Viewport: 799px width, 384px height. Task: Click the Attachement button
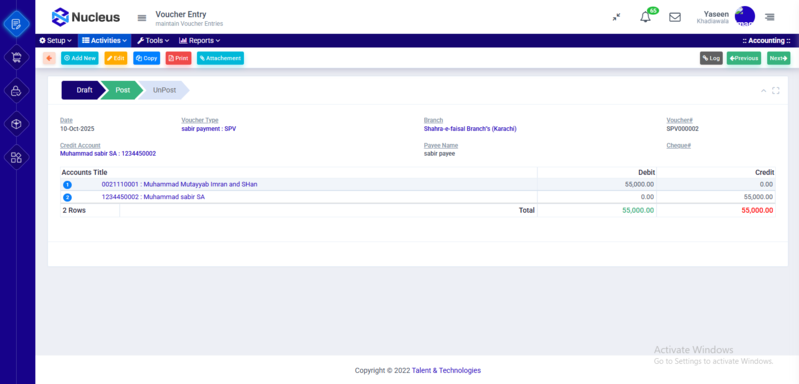(x=220, y=58)
